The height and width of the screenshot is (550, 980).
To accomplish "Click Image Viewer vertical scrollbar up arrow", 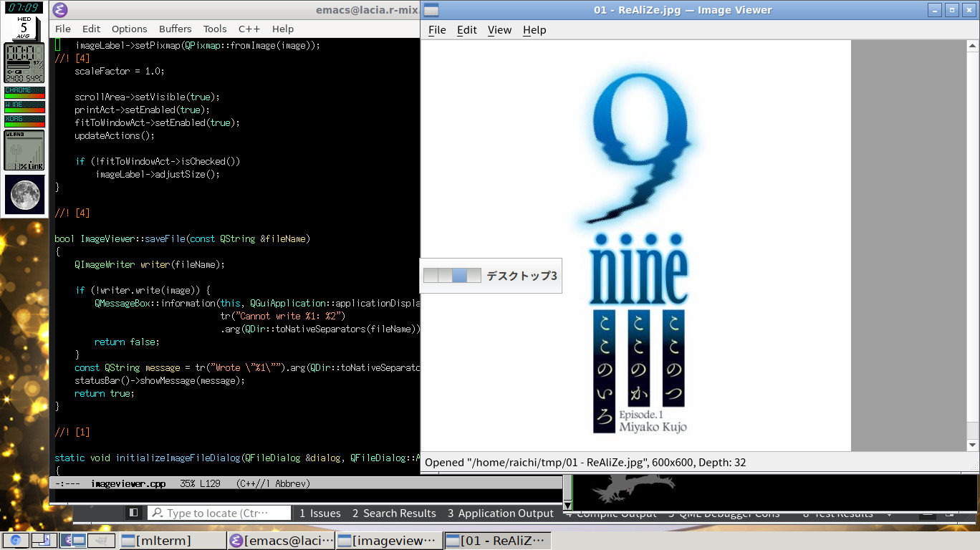I will pyautogui.click(x=972, y=46).
